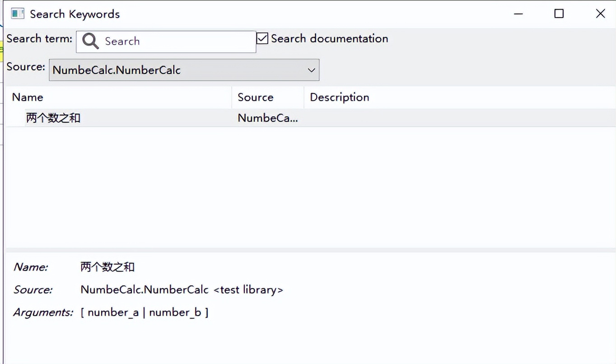The image size is (616, 364).
Task: Expand the Source dropdown arrow chevron
Action: 311,70
